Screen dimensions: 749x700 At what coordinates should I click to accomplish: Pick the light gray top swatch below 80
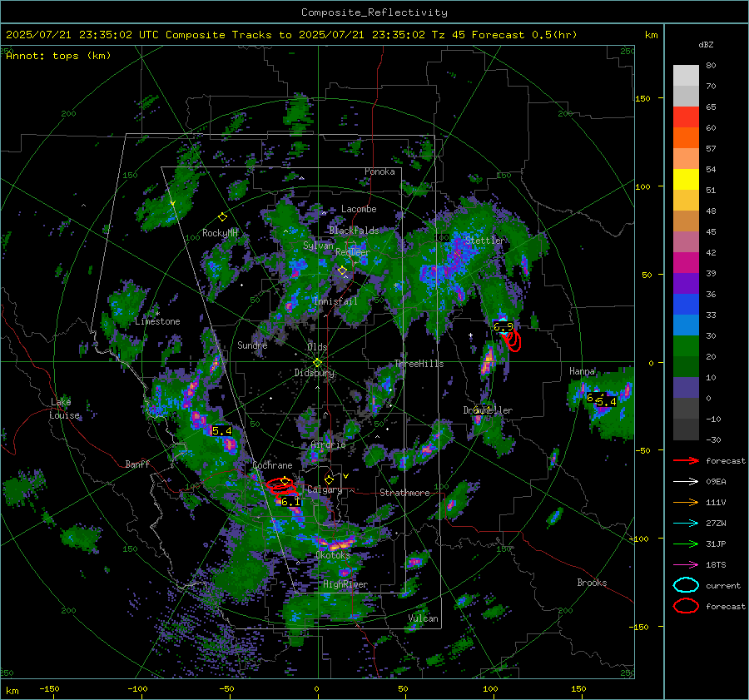point(686,76)
